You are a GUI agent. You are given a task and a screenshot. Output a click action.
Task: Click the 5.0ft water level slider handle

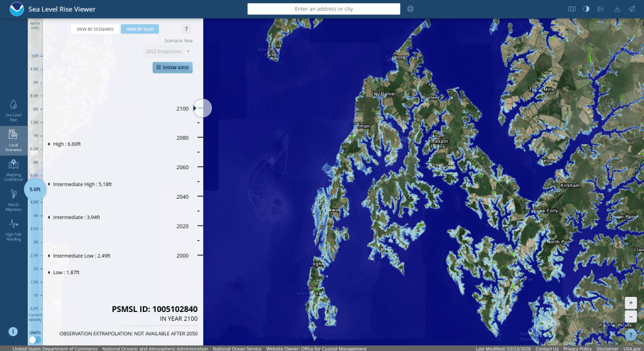click(x=36, y=189)
